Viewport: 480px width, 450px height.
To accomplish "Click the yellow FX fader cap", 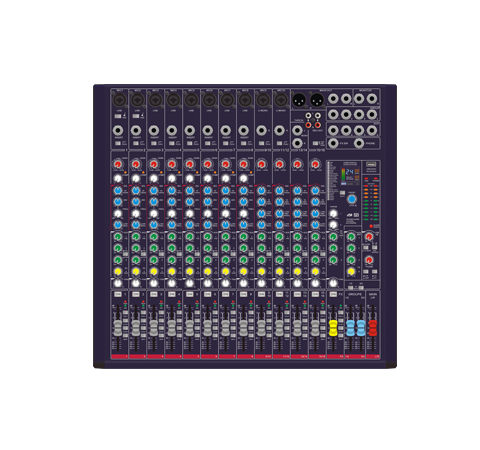I will 333,328.
